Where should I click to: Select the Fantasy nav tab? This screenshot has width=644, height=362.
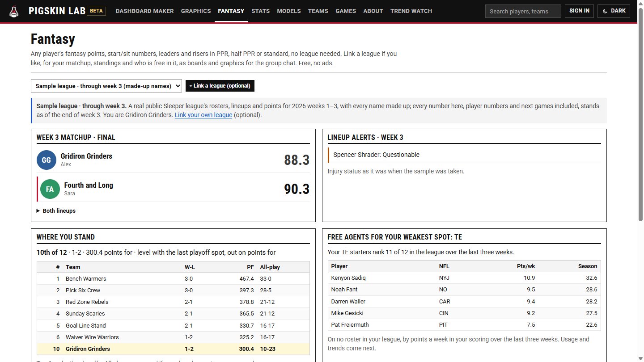click(x=231, y=11)
